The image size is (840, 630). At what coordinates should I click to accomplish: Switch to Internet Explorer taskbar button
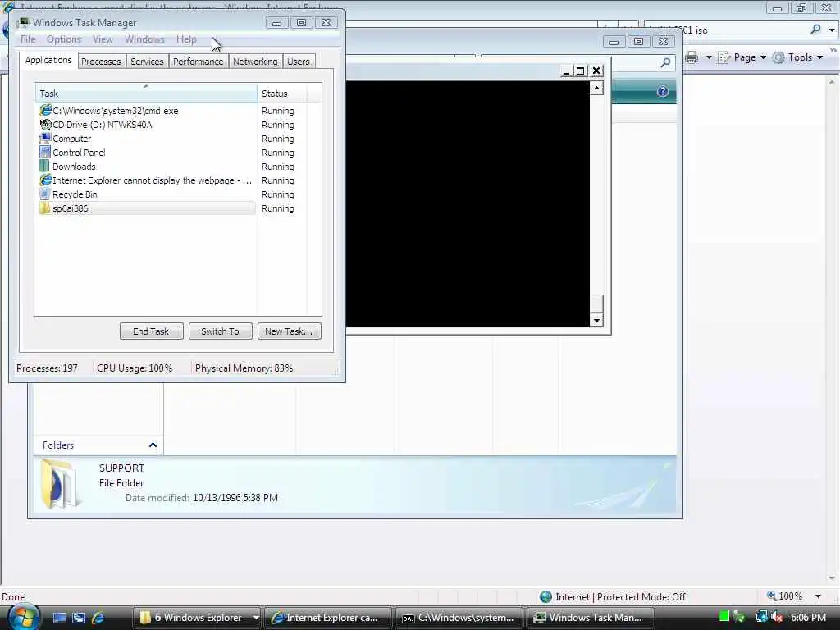(328, 618)
